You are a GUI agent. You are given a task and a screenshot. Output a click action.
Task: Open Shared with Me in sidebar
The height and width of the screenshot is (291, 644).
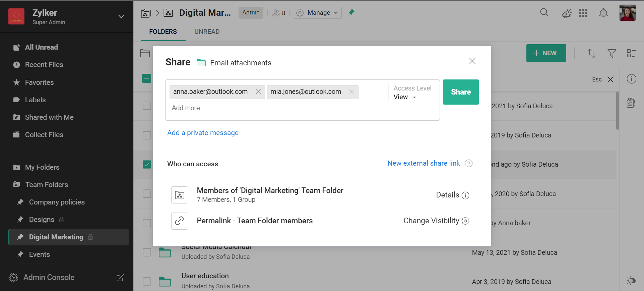point(49,117)
